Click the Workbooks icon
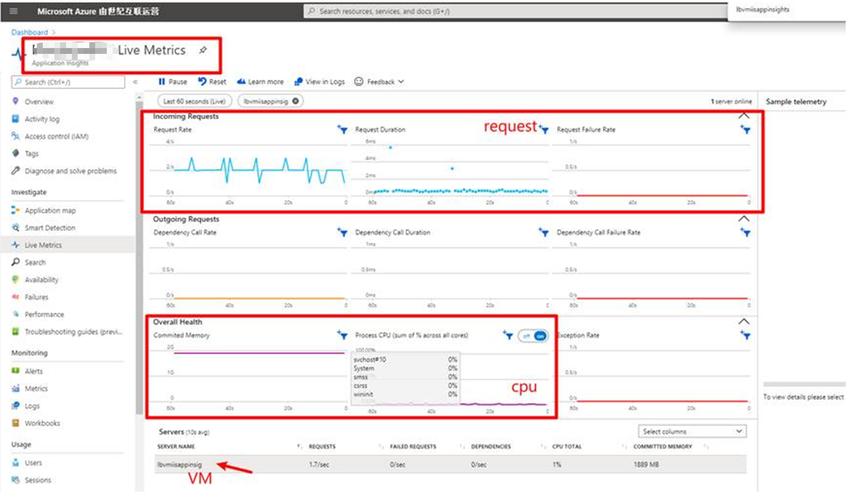 [x=15, y=423]
